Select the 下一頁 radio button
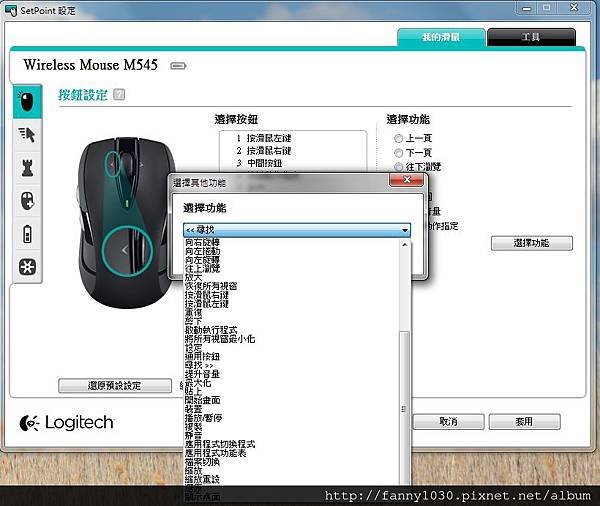 coord(398,153)
